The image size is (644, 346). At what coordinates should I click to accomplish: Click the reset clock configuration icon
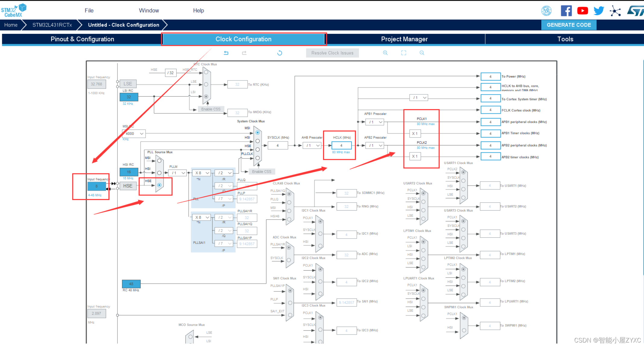point(280,53)
